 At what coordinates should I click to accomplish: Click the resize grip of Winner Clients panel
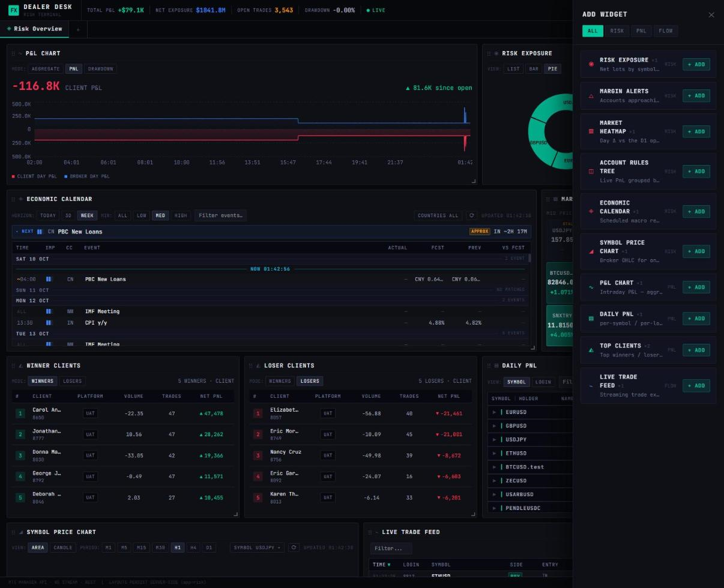[x=235, y=514]
